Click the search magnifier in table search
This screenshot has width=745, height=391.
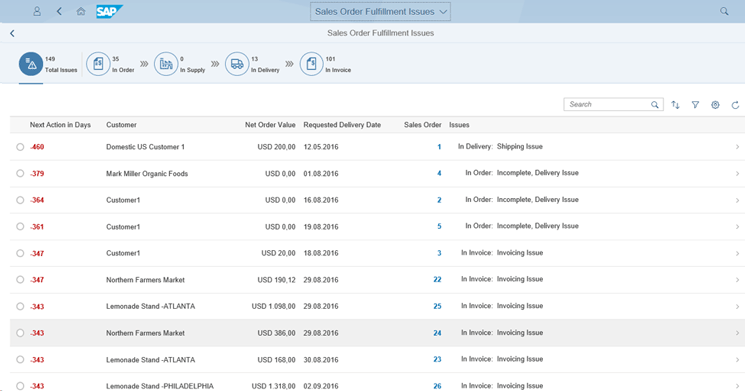point(655,105)
